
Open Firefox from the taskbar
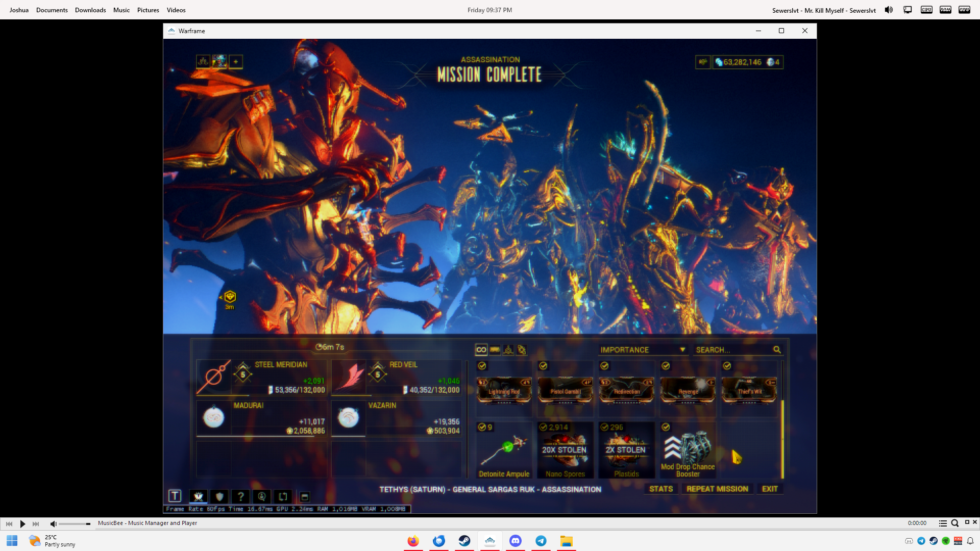pos(413,541)
